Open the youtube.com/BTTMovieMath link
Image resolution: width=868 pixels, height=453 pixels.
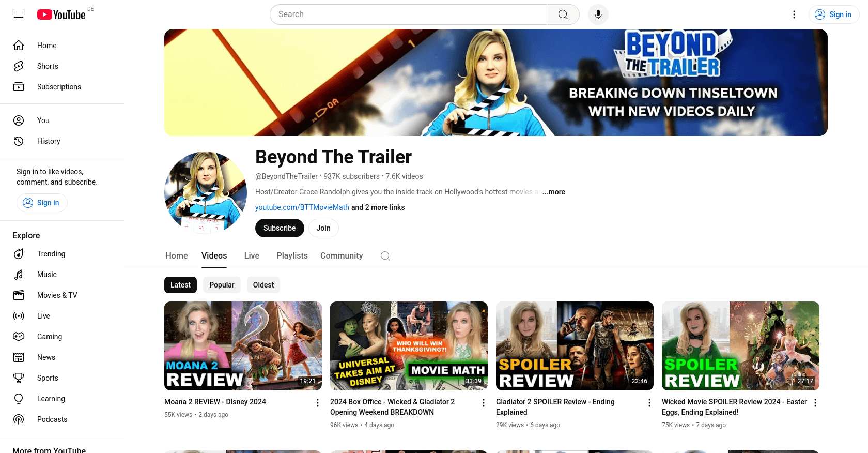point(302,207)
